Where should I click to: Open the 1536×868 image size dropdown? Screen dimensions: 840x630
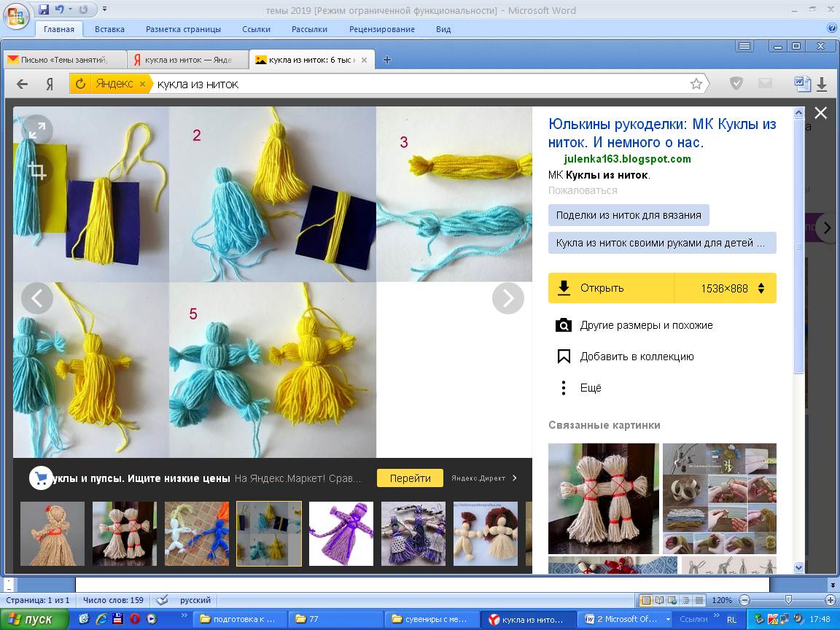pos(726,288)
